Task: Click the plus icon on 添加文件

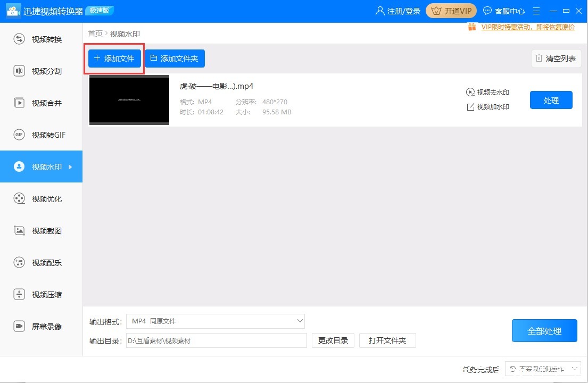Action: coord(97,58)
